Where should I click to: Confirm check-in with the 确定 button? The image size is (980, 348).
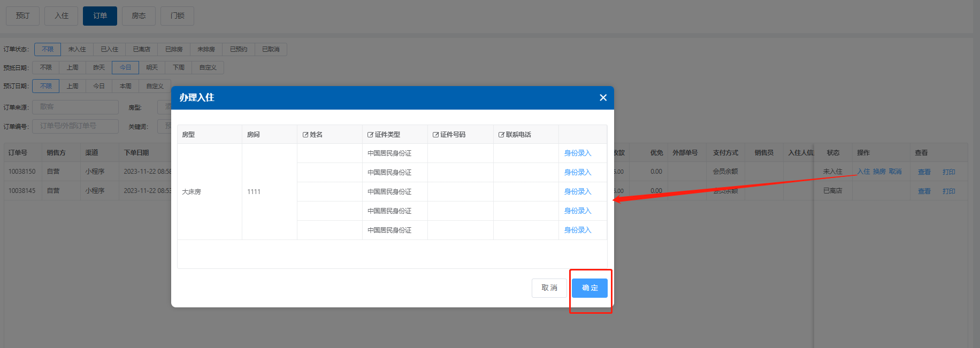tap(589, 288)
